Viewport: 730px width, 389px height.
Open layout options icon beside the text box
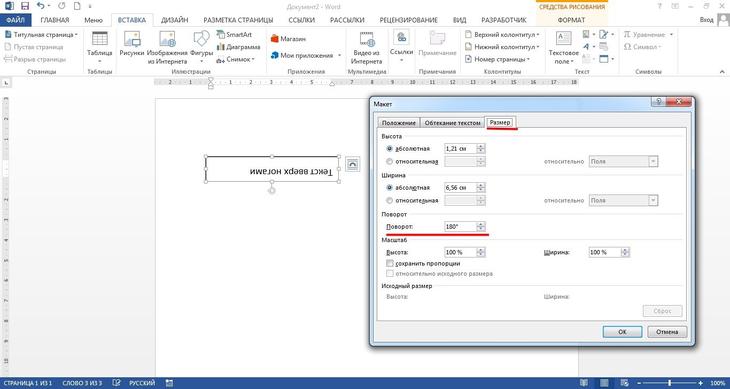pyautogui.click(x=352, y=164)
